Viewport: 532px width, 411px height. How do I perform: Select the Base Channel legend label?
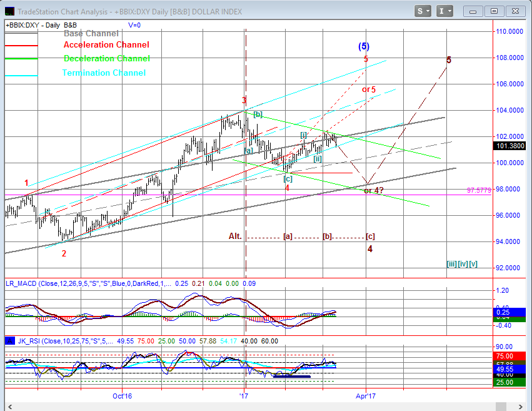(x=91, y=33)
